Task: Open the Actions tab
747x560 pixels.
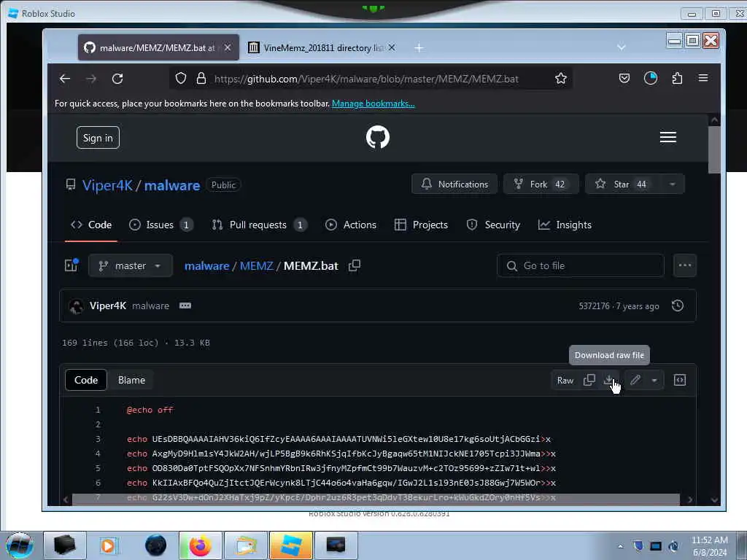Action: tap(351, 225)
